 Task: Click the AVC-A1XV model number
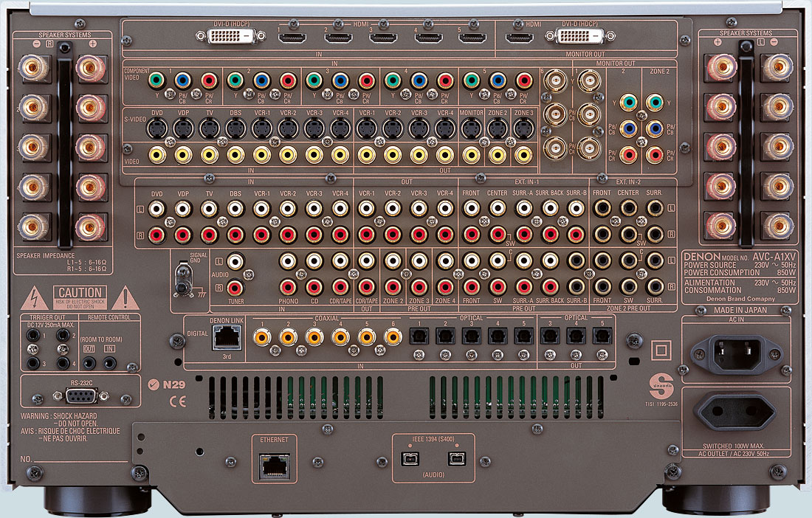(x=774, y=257)
